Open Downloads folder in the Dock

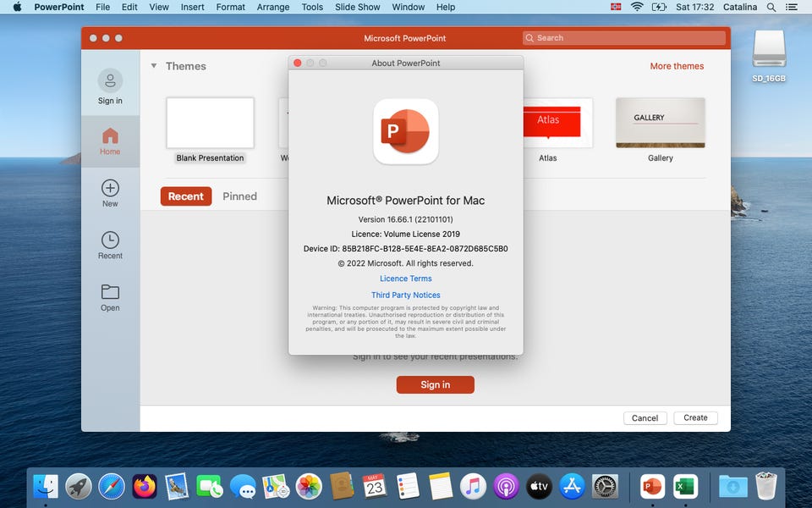(732, 487)
